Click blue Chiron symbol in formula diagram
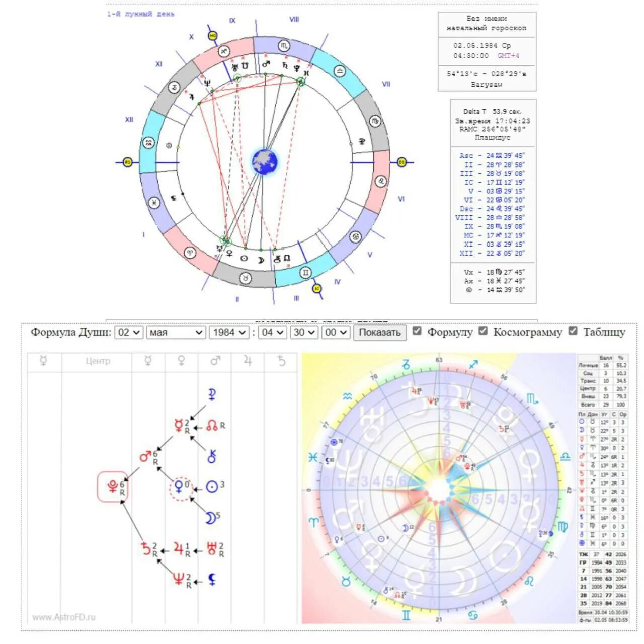Screen dimensions: 644x644 (212, 456)
